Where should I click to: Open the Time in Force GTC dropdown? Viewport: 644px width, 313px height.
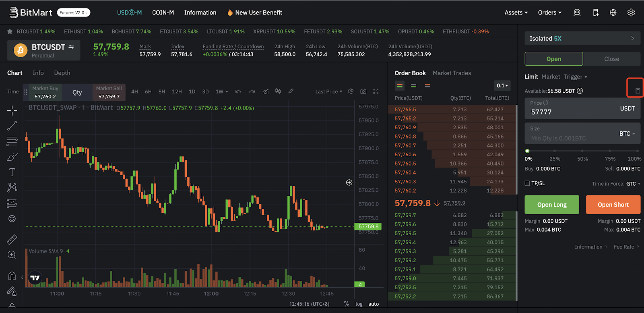pyautogui.click(x=634, y=184)
